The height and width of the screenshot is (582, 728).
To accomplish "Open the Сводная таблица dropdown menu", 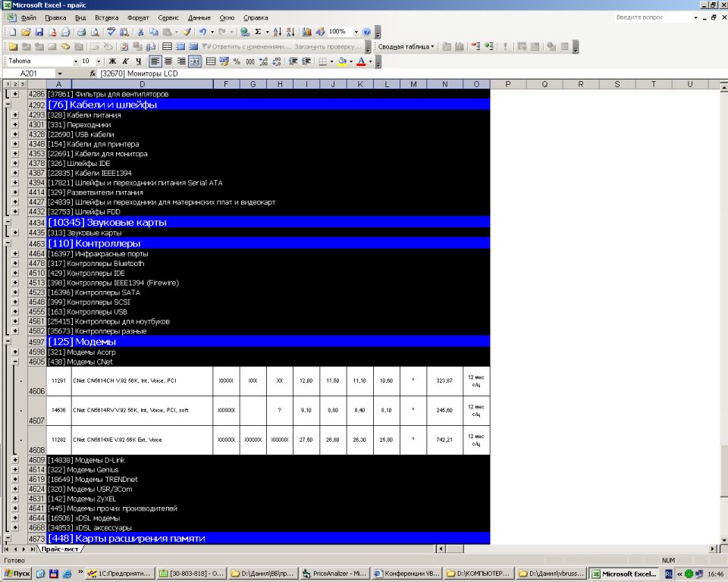I will [406, 46].
